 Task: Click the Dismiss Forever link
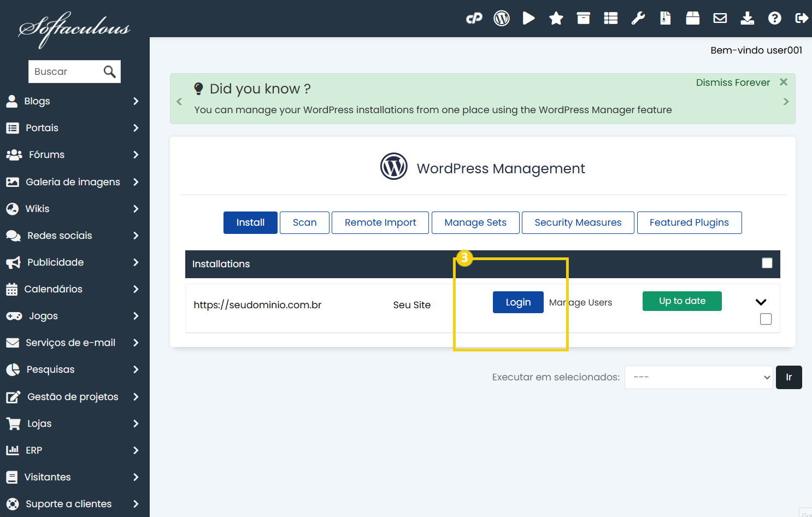[733, 83]
